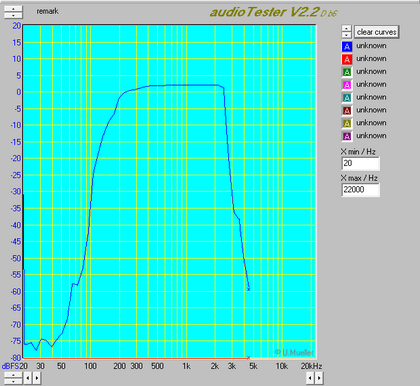
Task: Click the dBFS axis unit label
Action: (10, 366)
